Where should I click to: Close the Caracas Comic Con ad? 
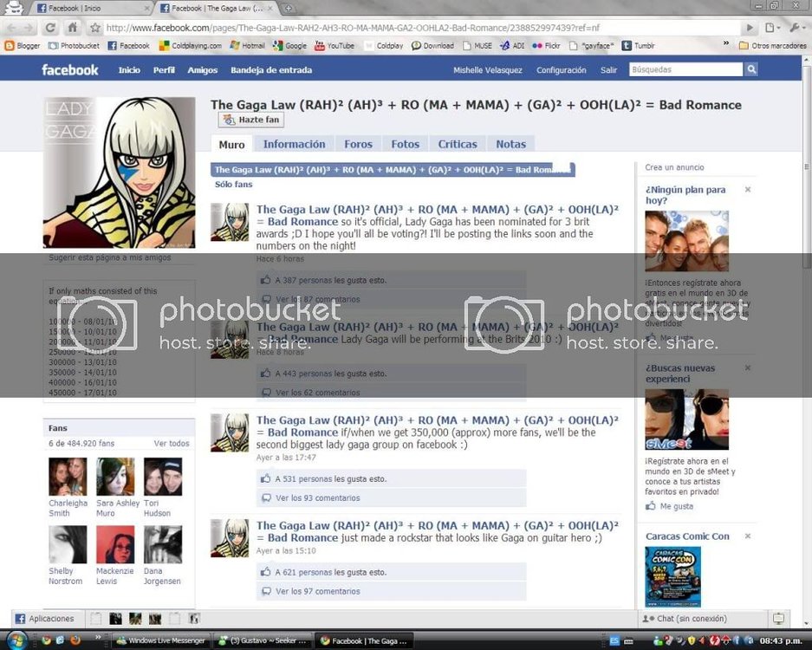pos(748,536)
